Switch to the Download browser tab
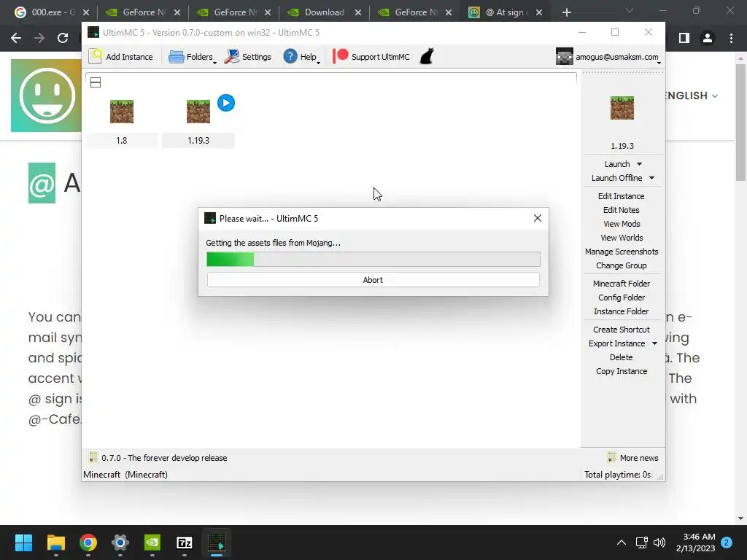747x560 pixels. 324,12
